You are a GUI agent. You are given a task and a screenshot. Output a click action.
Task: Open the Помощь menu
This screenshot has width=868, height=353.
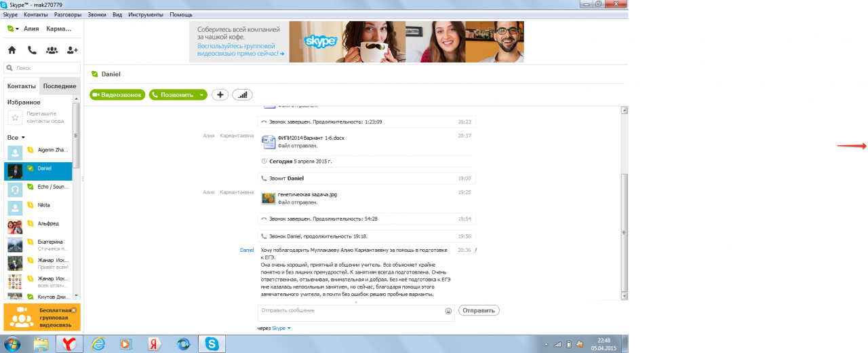(x=181, y=14)
